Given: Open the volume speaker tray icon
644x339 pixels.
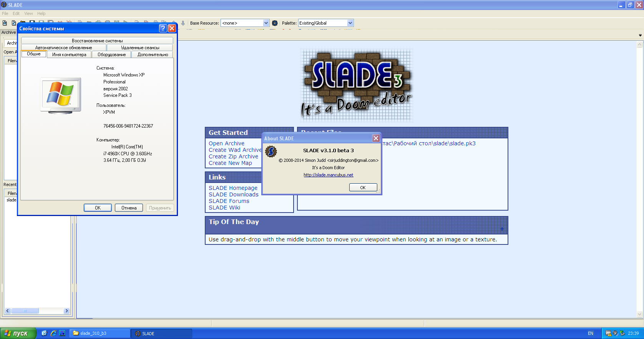Looking at the screenshot, I should pos(615,333).
